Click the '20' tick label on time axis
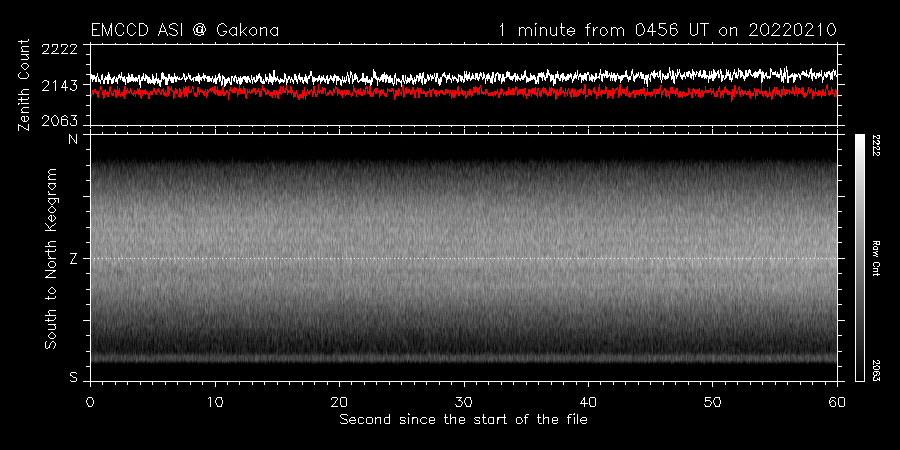 339,401
